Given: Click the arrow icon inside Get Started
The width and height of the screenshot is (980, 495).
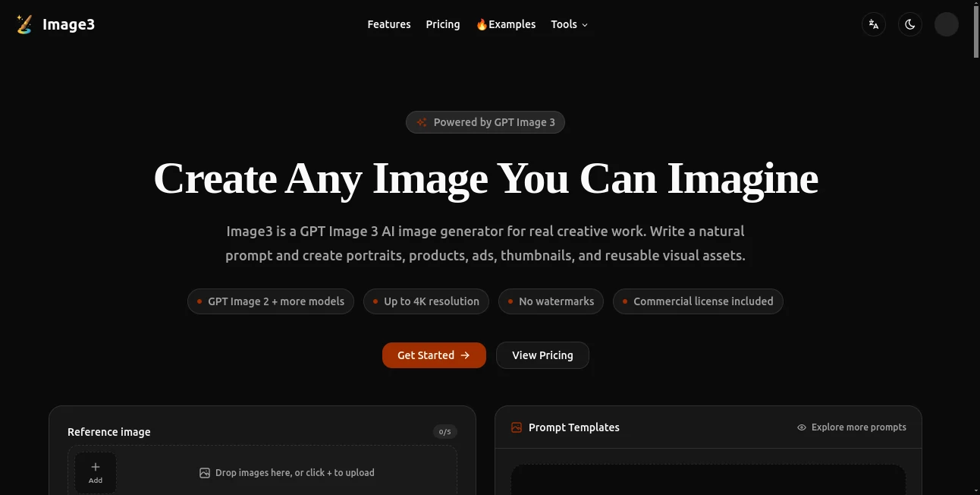Looking at the screenshot, I should [x=465, y=355].
